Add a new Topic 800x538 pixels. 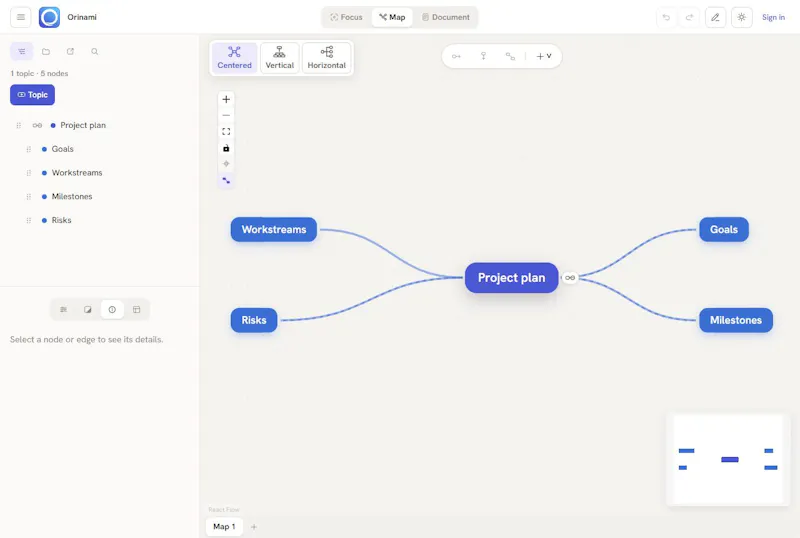33,95
